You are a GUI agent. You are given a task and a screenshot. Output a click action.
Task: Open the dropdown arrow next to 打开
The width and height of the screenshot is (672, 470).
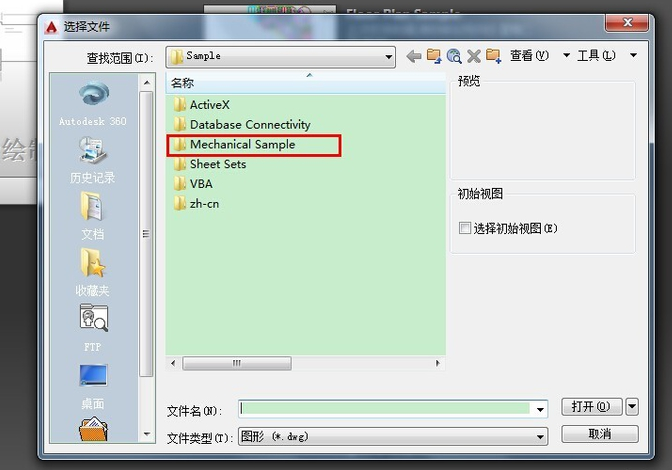coord(632,407)
